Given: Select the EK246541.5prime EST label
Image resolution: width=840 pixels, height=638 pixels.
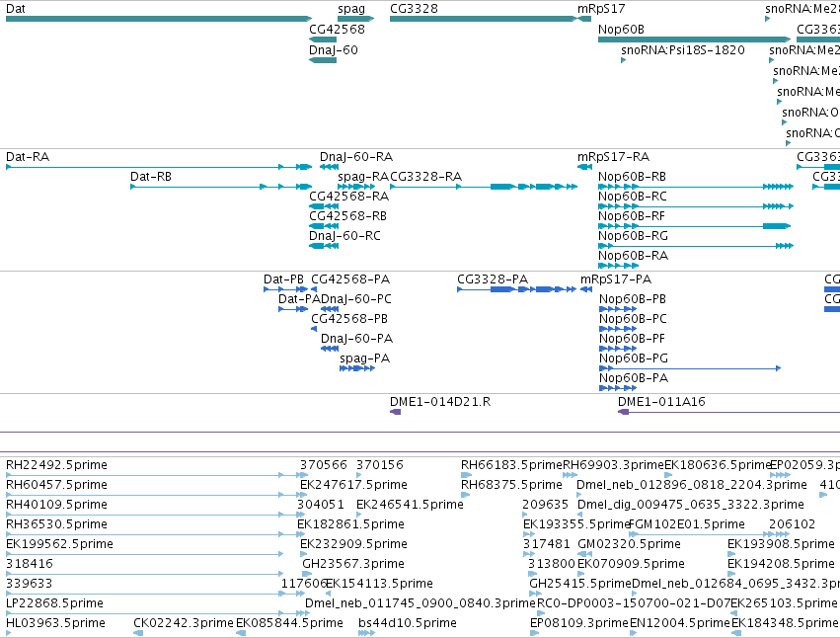Looking at the screenshot, I should tap(410, 505).
